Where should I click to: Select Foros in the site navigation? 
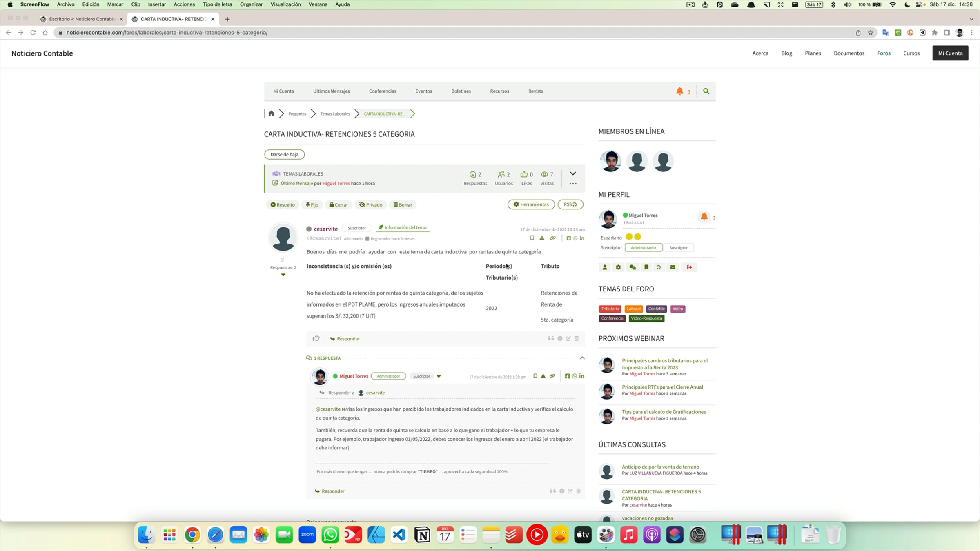tap(884, 53)
